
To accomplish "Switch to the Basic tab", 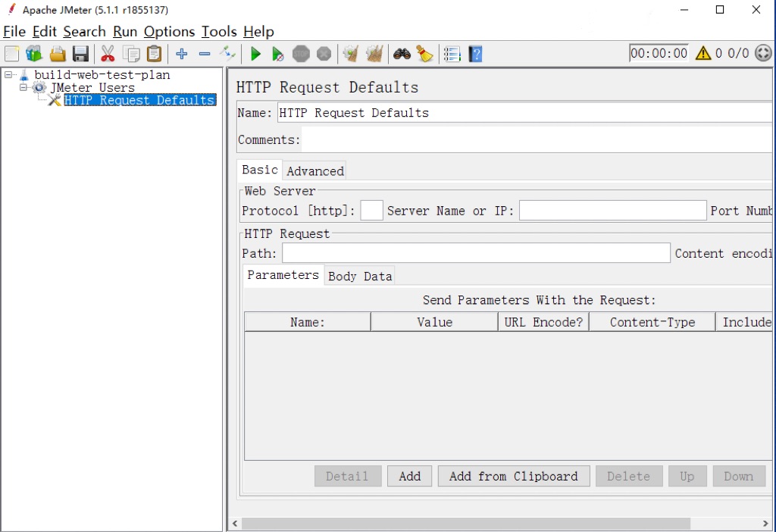I will point(260,170).
